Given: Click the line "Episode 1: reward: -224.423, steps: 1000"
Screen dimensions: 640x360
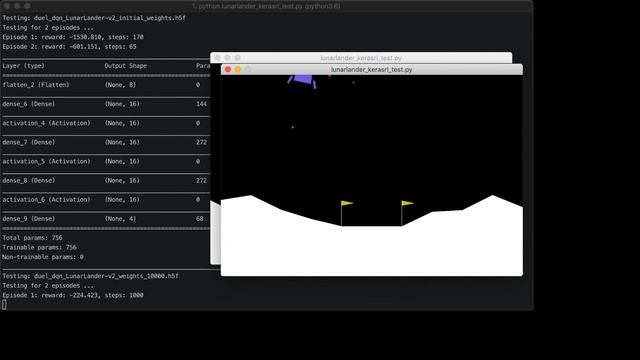Looking at the screenshot, I should pyautogui.click(x=73, y=296).
